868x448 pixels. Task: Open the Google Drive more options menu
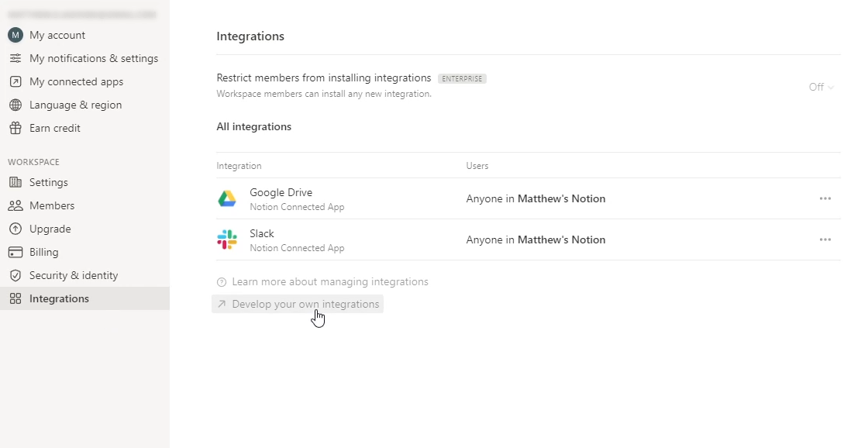click(825, 198)
